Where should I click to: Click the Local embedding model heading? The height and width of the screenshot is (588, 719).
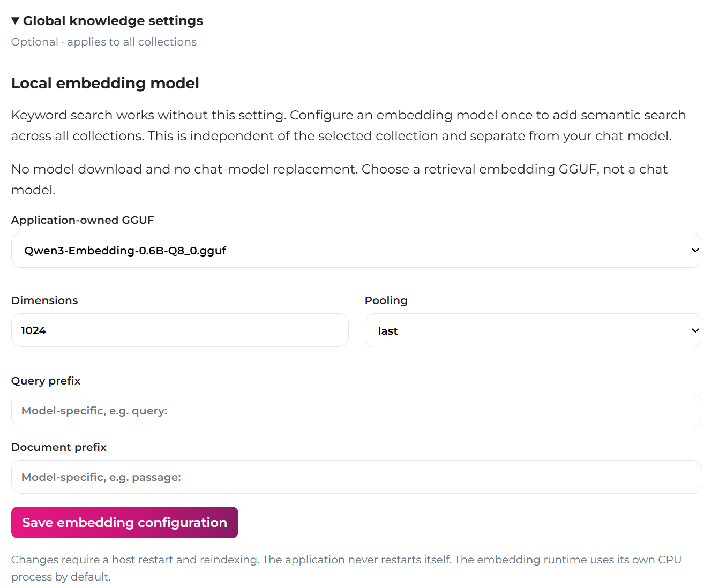pos(105,83)
